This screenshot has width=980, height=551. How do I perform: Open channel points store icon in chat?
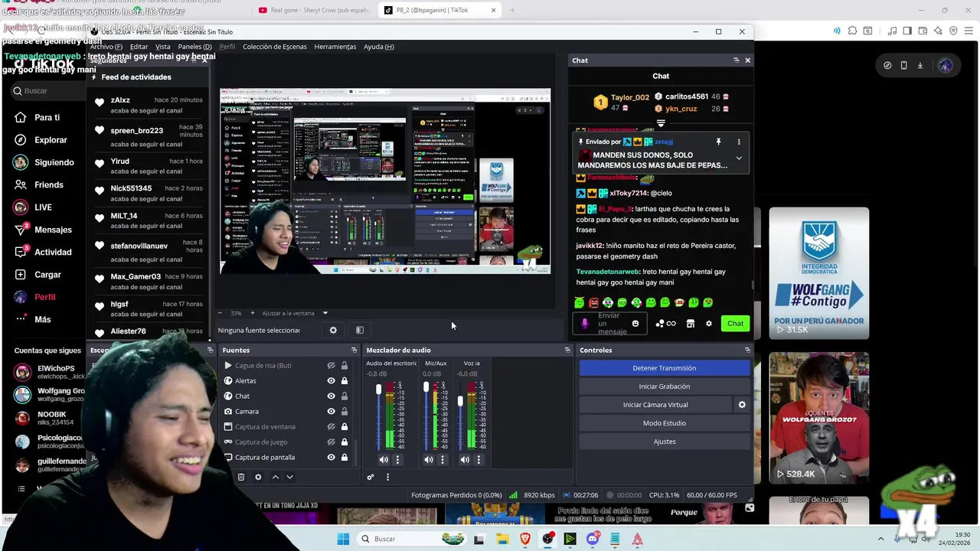(690, 324)
